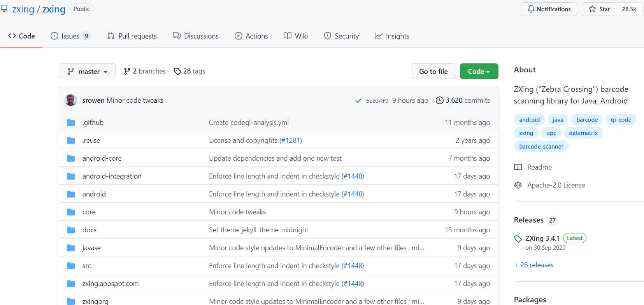View the 3,620 commits history
Viewport: 644px width, 305px height.
point(463,100)
